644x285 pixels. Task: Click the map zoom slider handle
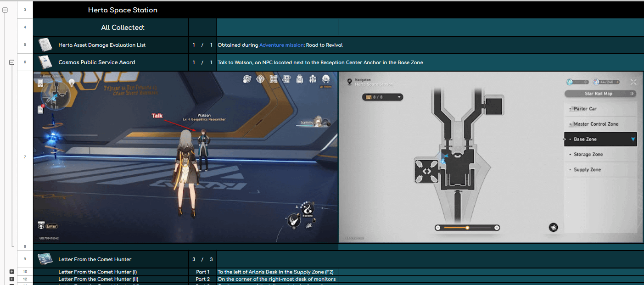(x=467, y=228)
